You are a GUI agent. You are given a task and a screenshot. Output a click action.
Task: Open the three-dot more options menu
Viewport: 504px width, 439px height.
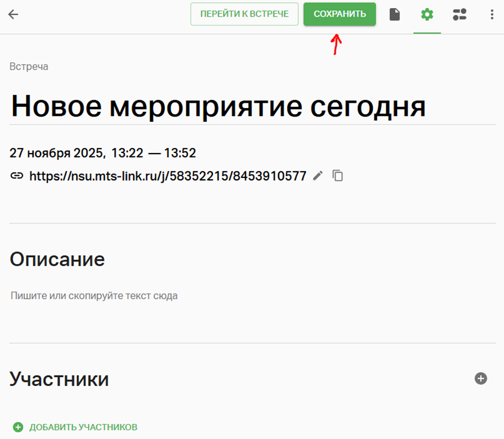pos(492,15)
